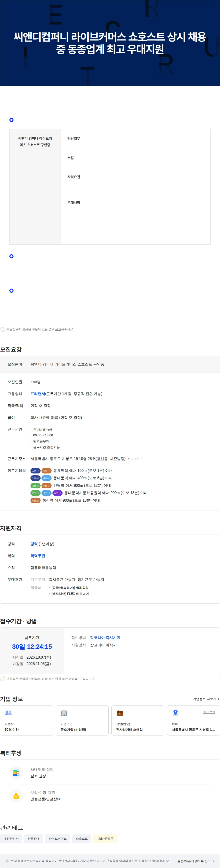This screenshot has width=220, height=868.
Task: Click the location map pin icon
Action: coord(176,713)
